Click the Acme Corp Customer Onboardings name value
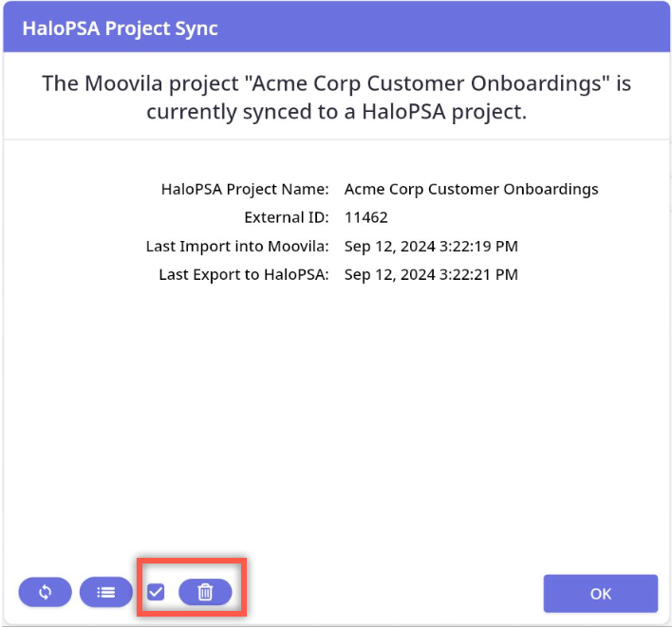This screenshot has width=672, height=628. point(471,189)
